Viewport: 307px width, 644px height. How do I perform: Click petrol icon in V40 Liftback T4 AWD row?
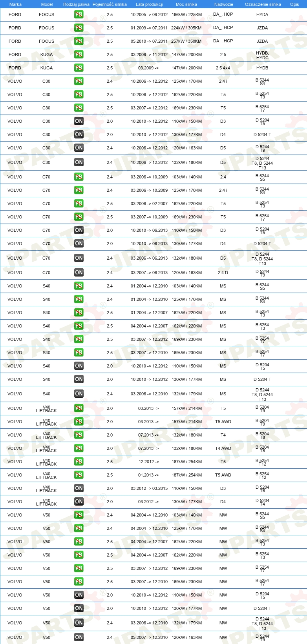click(79, 448)
